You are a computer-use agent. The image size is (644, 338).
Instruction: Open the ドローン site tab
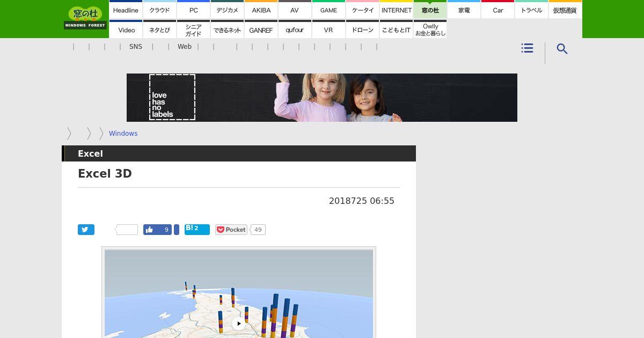362,30
